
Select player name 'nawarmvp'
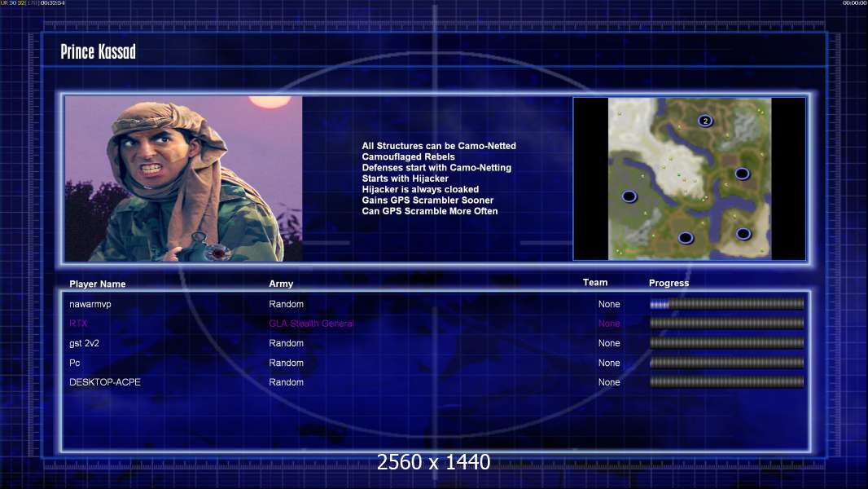pos(90,304)
